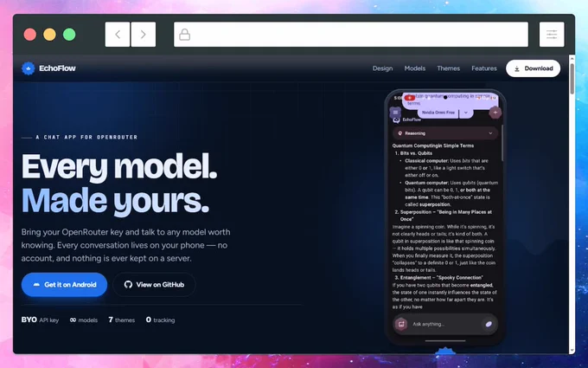Go back with the browser back arrow
Image resolution: width=588 pixels, height=368 pixels.
tap(118, 35)
